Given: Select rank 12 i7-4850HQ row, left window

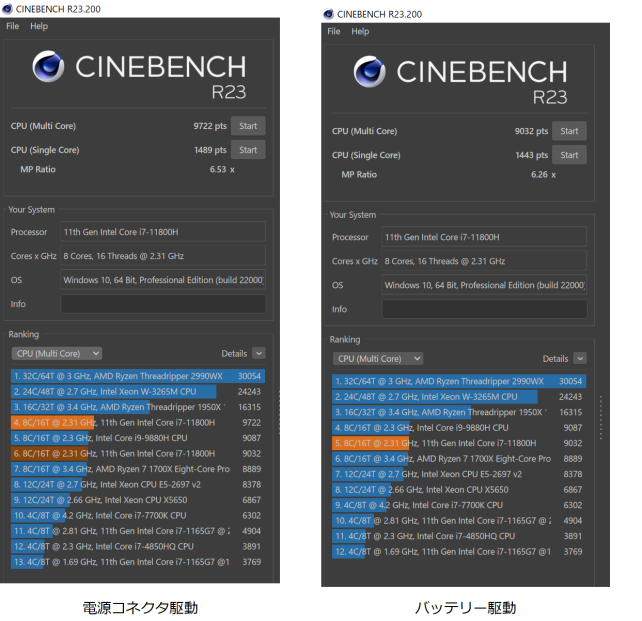Looking at the screenshot, I should pyautogui.click(x=138, y=546).
